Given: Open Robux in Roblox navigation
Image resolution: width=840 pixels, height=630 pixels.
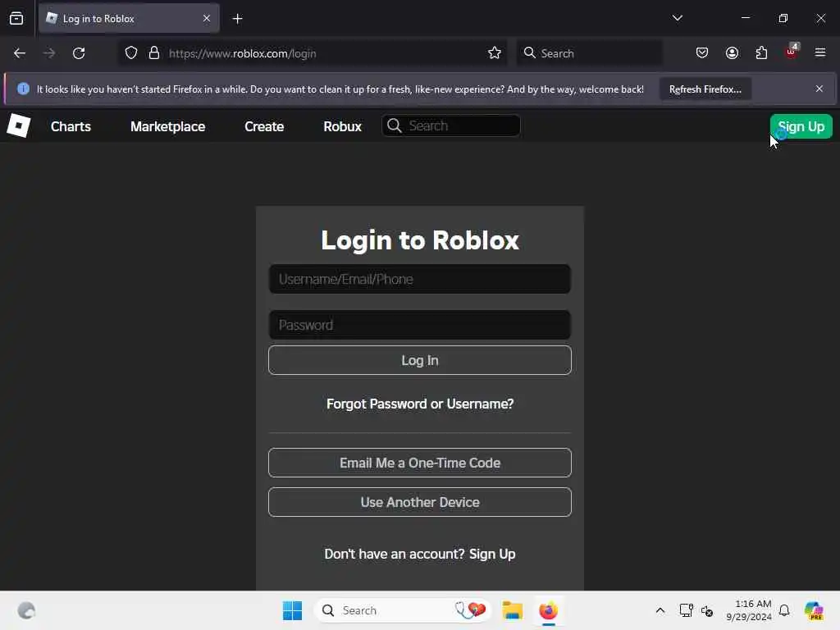Looking at the screenshot, I should tap(342, 127).
